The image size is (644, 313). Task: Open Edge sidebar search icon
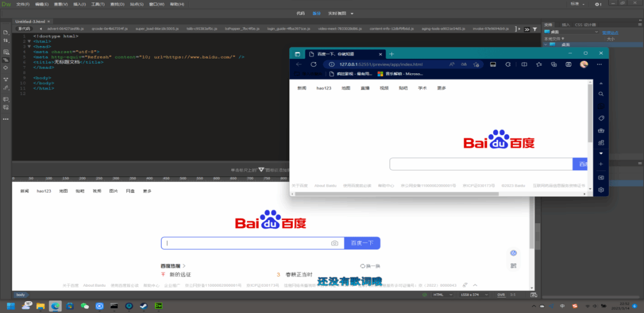(x=601, y=94)
